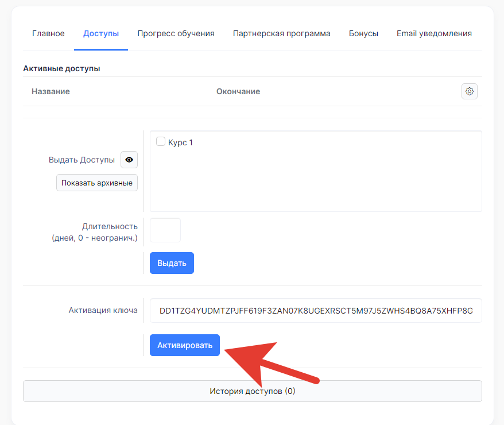The height and width of the screenshot is (425, 504).
Task: Click the Активировать button
Action: (185, 345)
